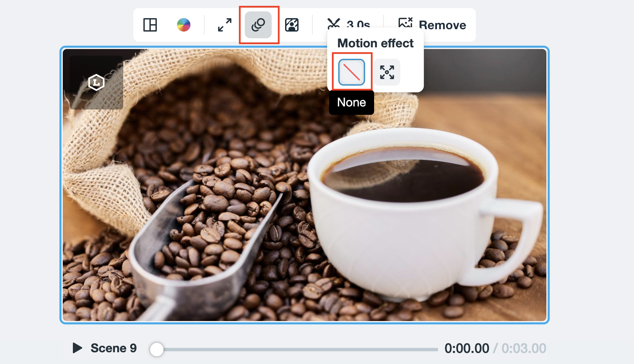
Task: Click the current time 0:00.00
Action: coord(467,349)
